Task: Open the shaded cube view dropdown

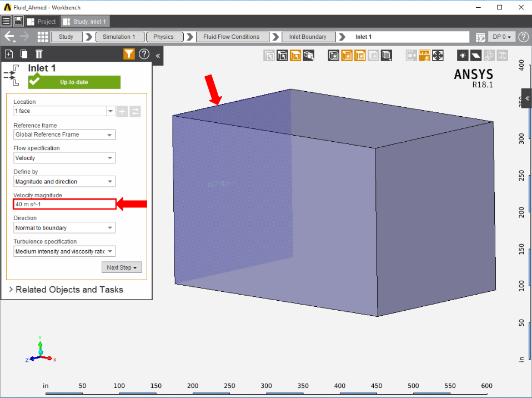Action: pyautogui.click(x=387, y=56)
